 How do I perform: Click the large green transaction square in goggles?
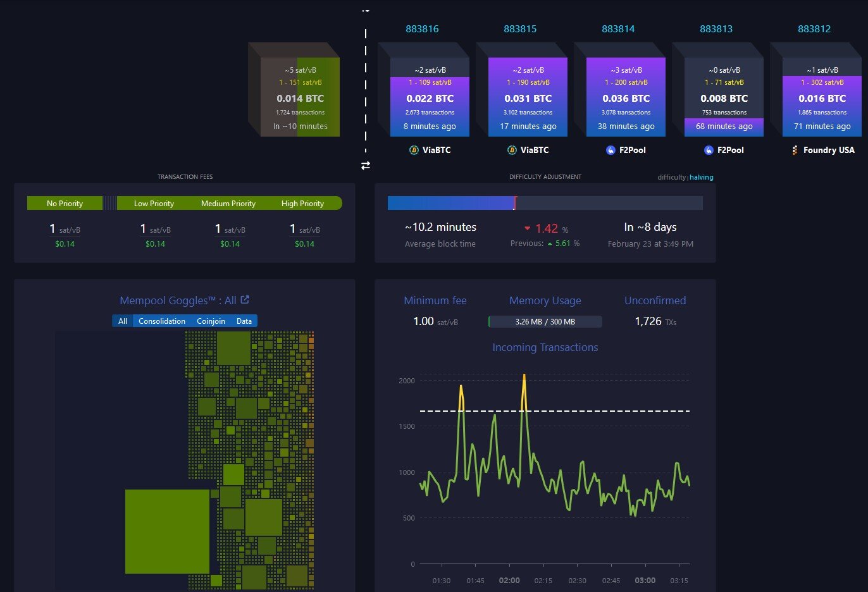(x=167, y=531)
